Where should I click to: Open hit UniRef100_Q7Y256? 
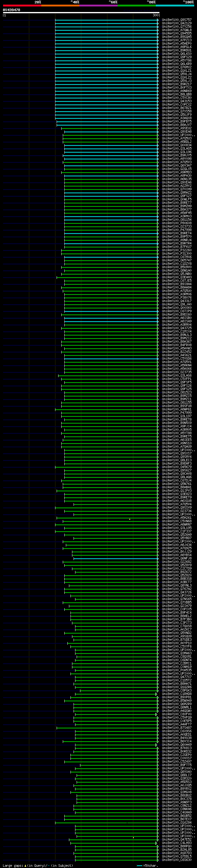[x=177, y=26]
